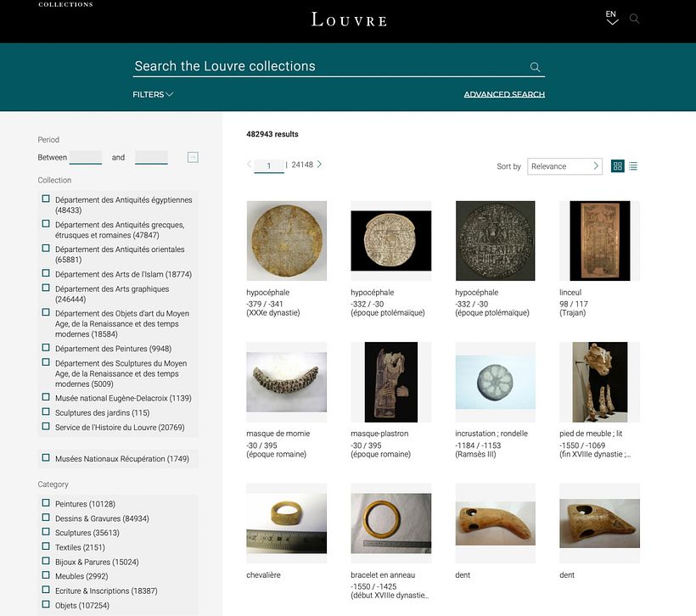Screen dimensions: 696x616
Task: Open the EN language selector
Action: coord(610,16)
